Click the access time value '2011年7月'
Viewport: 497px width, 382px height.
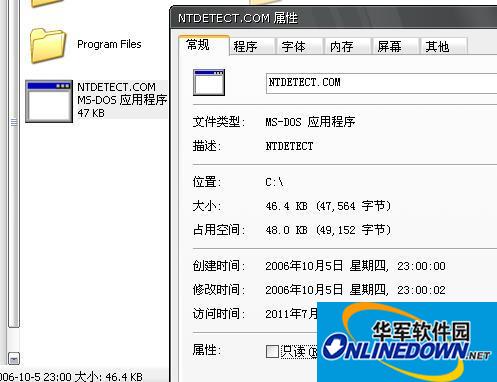[291, 314]
